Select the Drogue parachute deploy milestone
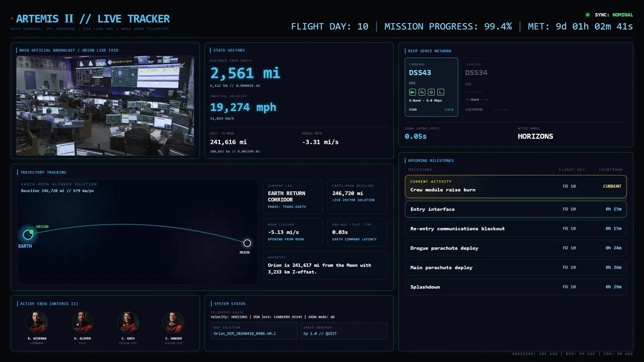The height and width of the screenshot is (362, 644). tap(516, 248)
